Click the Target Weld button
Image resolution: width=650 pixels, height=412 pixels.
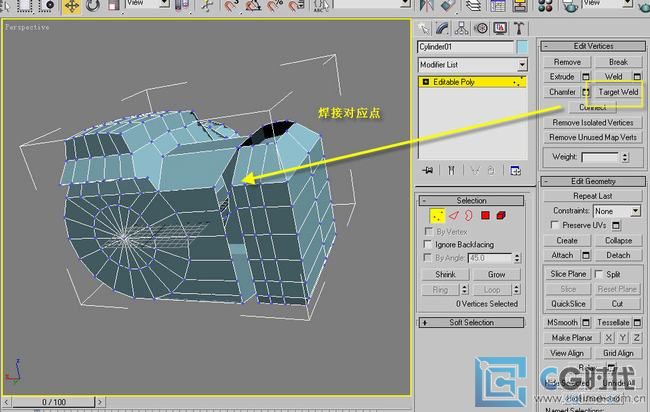tap(618, 92)
